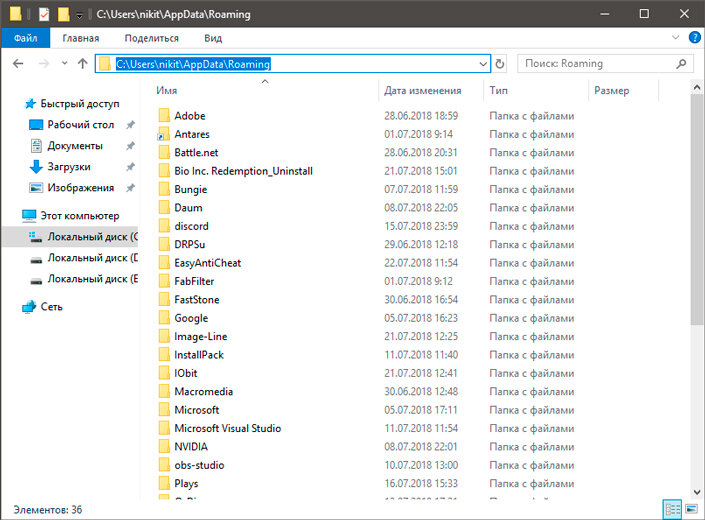Click the Properties quick access icon
This screenshot has width=705, height=520.
click(x=44, y=14)
